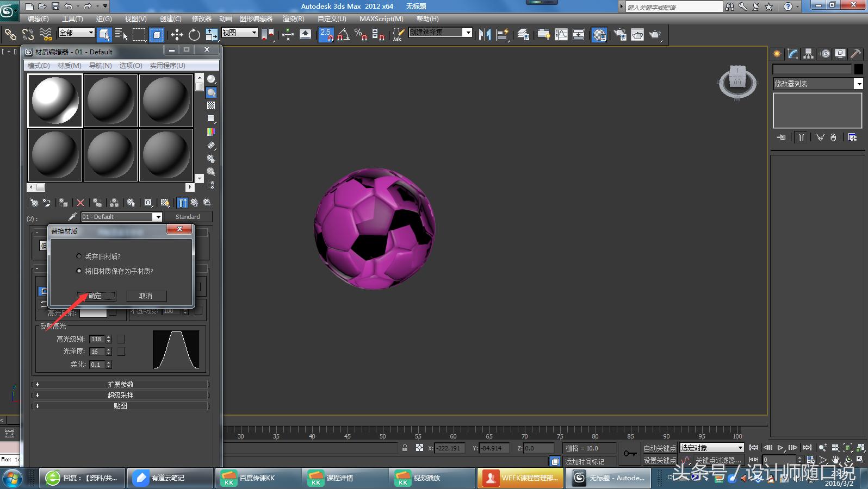Viewport: 868px width, 489px height.
Task: Open 百度传课KK in taskbar
Action: coord(258,478)
